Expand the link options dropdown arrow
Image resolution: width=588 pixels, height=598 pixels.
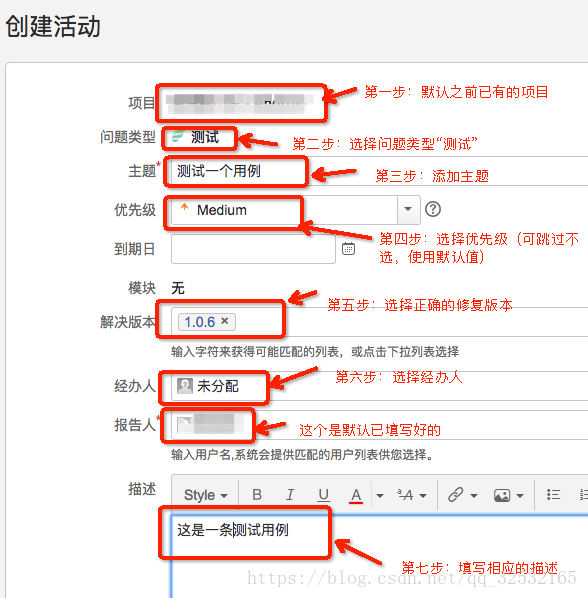pyautogui.click(x=474, y=495)
